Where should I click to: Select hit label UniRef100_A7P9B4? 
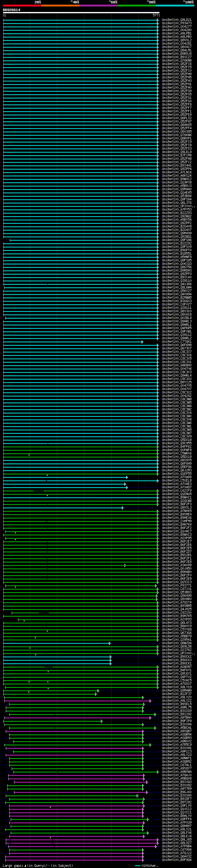[x=177, y=846]
